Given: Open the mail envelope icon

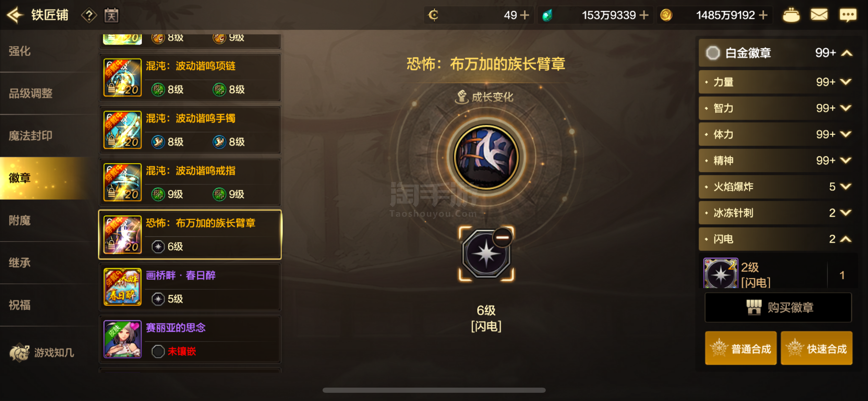Looking at the screenshot, I should (819, 15).
